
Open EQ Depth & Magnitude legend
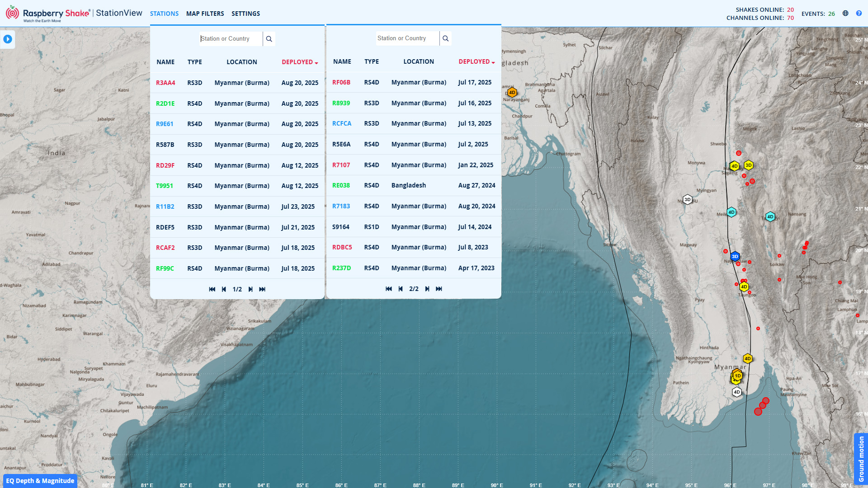[40, 481]
